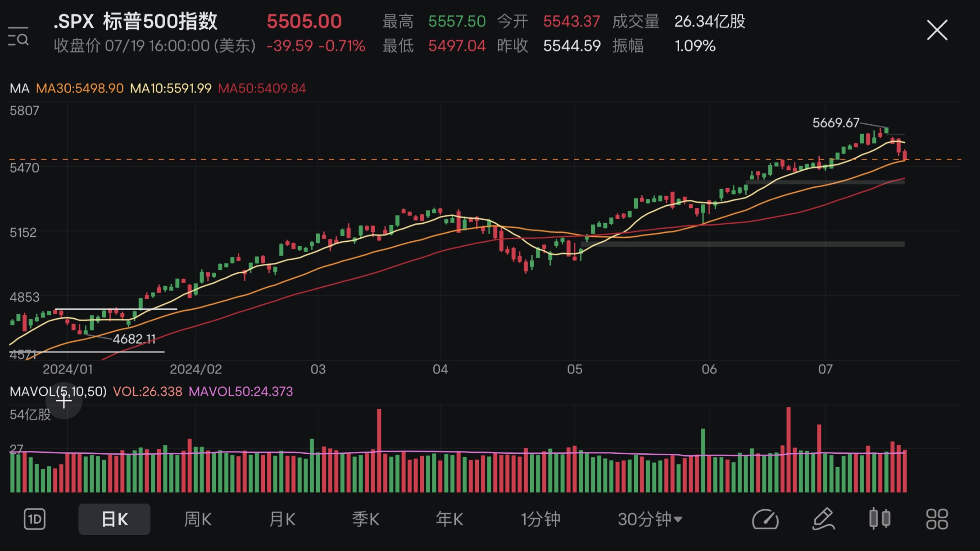Open MAVOL(5,10,50) indicator settings
This screenshot has width=980, height=551.
(58, 391)
